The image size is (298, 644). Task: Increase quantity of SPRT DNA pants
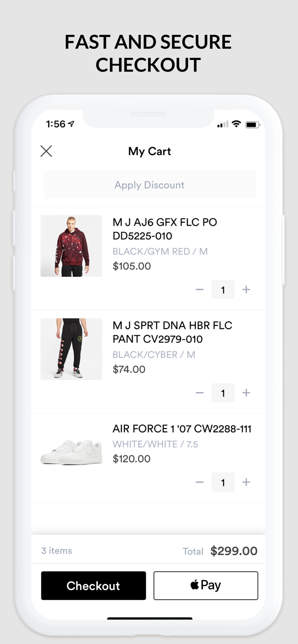[x=246, y=393]
